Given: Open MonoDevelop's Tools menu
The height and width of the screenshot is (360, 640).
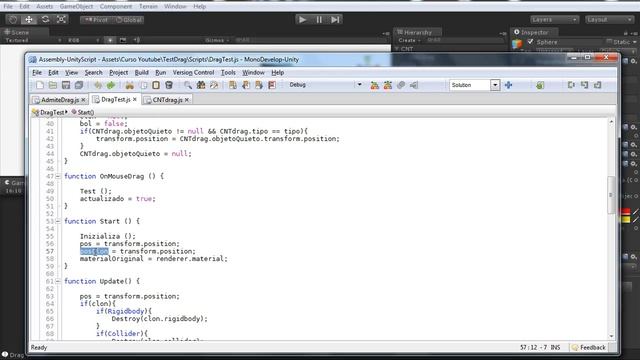Looking at the screenshot, I should click(228, 73).
